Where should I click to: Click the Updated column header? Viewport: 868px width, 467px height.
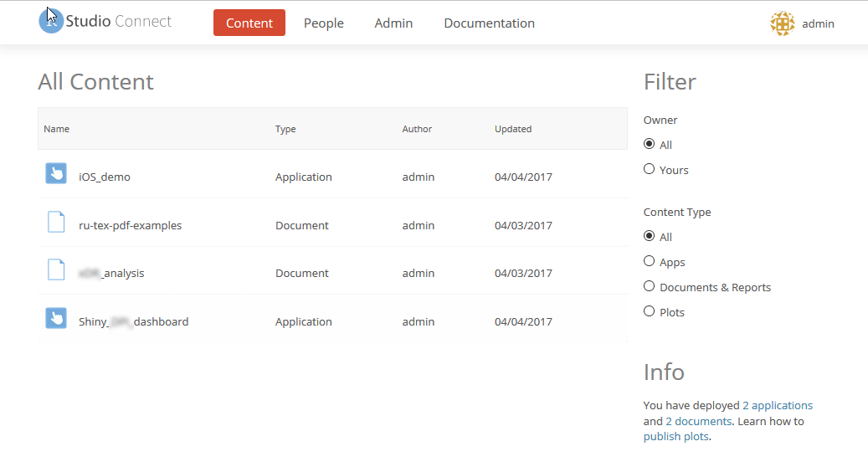(x=513, y=129)
